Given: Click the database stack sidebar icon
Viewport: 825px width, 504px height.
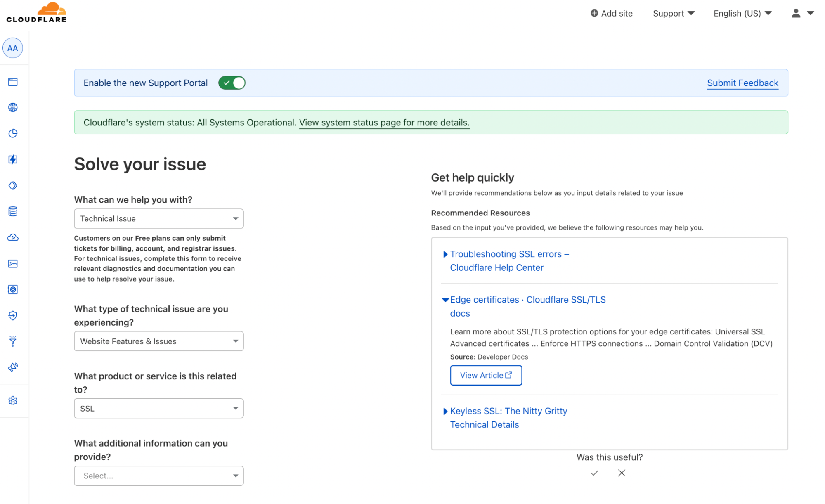Looking at the screenshot, I should 13,211.
